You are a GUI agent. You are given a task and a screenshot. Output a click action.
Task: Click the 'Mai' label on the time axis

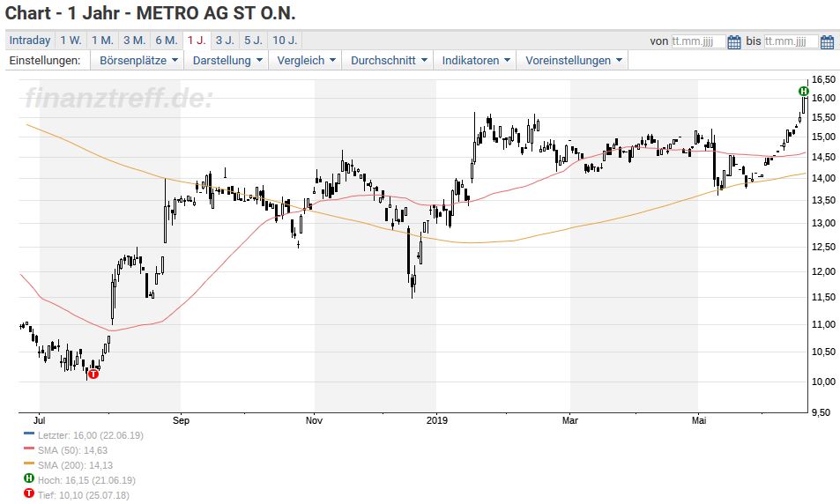coord(699,420)
